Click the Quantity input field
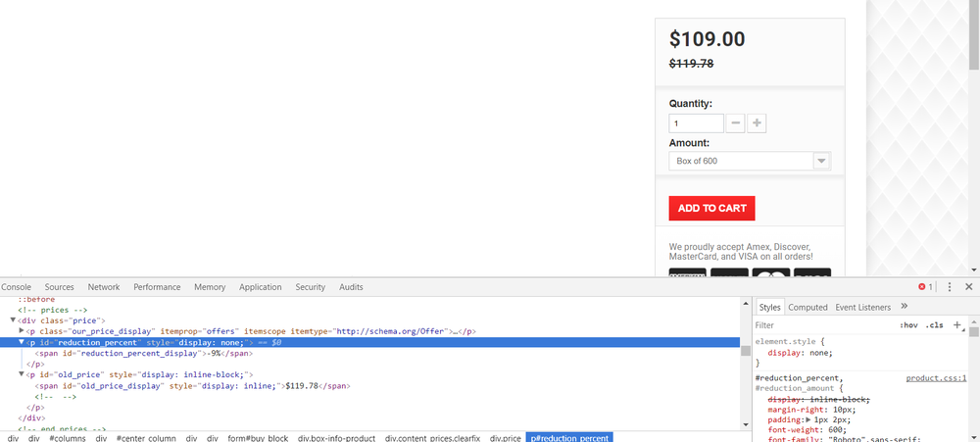This screenshot has width=980, height=442. tap(696, 123)
